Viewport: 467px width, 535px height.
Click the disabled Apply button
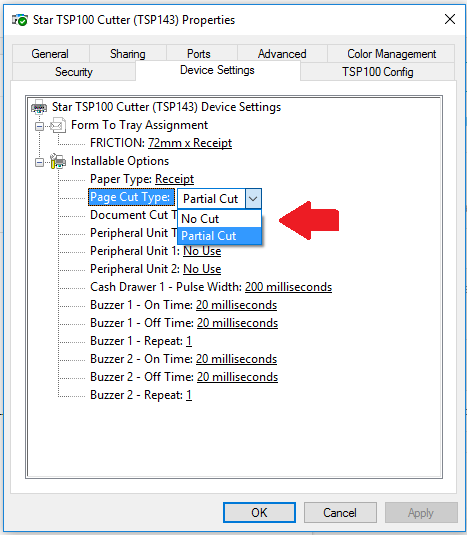point(421,512)
